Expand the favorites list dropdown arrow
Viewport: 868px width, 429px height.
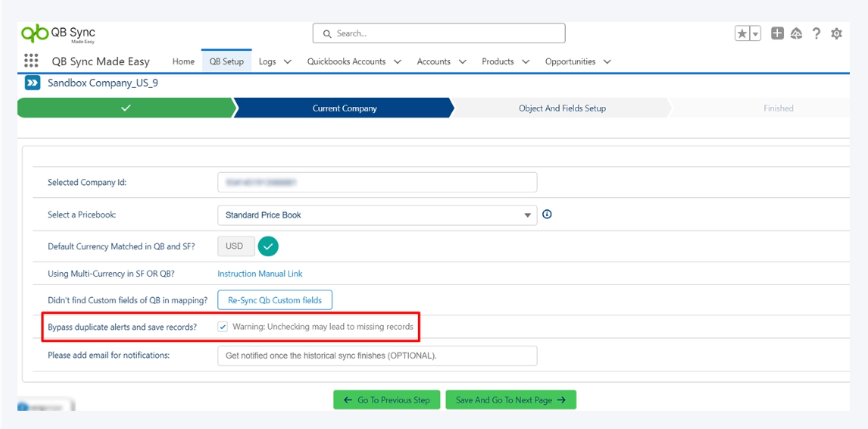(x=756, y=34)
